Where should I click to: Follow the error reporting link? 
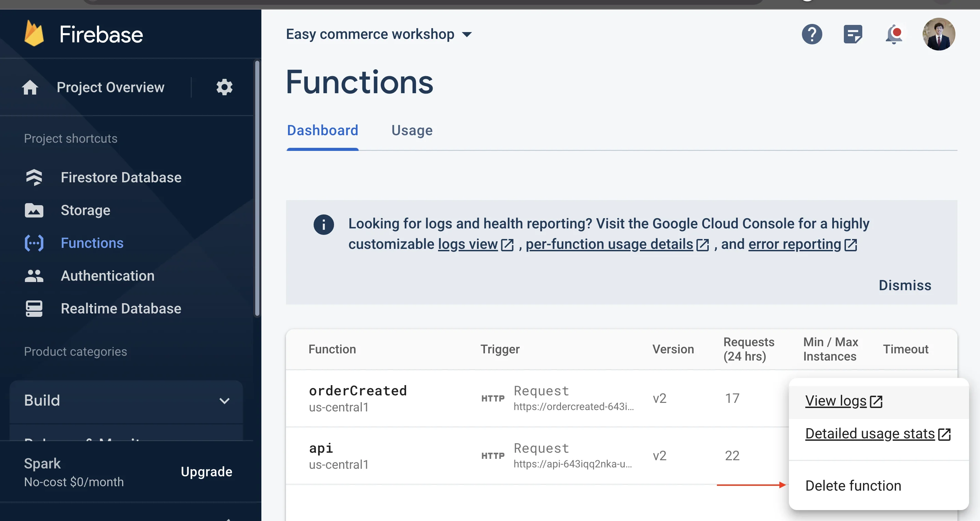tap(794, 244)
